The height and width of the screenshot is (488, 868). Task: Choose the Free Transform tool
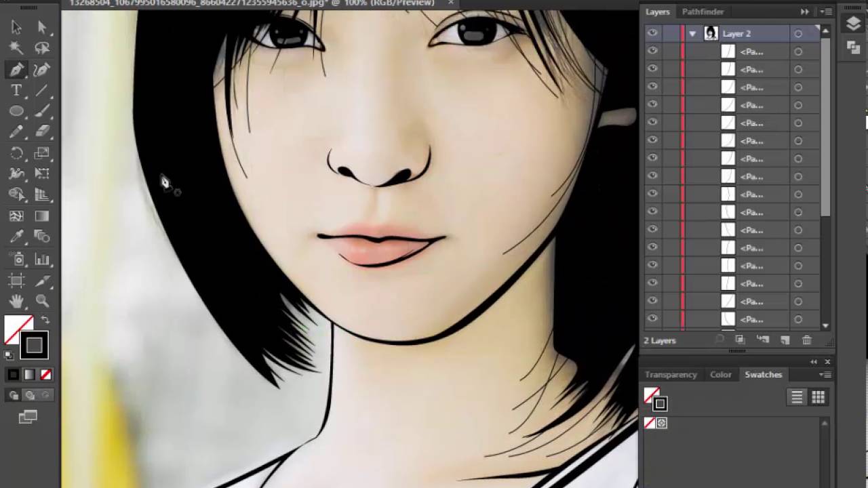pyautogui.click(x=42, y=174)
